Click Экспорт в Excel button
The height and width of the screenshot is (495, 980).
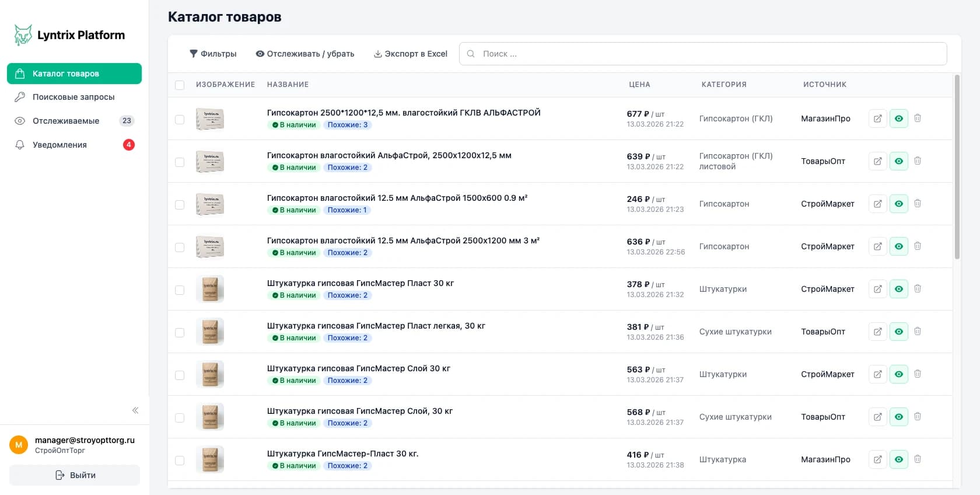[x=411, y=54]
